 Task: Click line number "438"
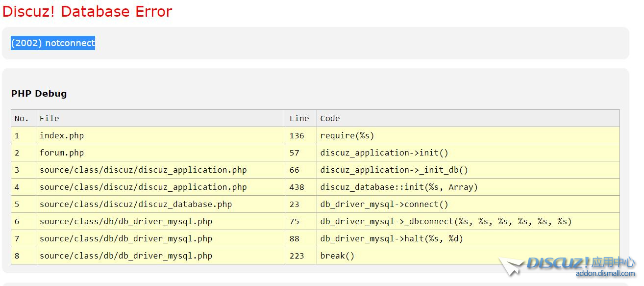tap(301, 187)
